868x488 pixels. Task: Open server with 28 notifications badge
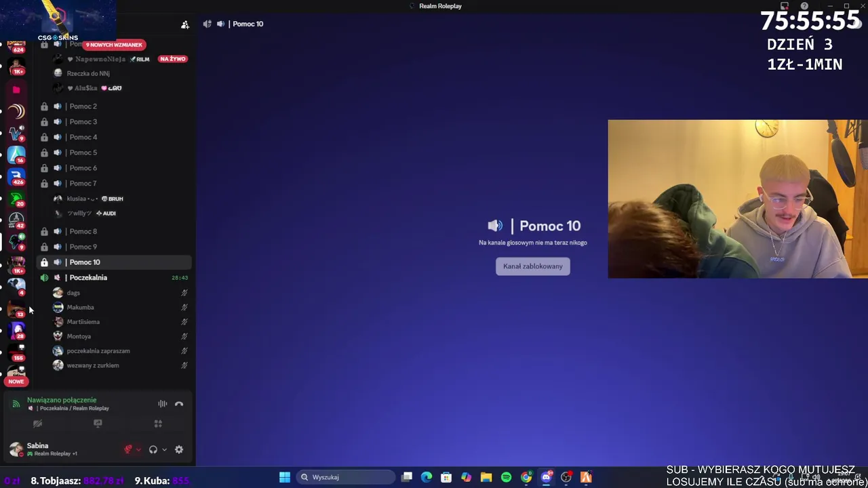[x=16, y=331]
